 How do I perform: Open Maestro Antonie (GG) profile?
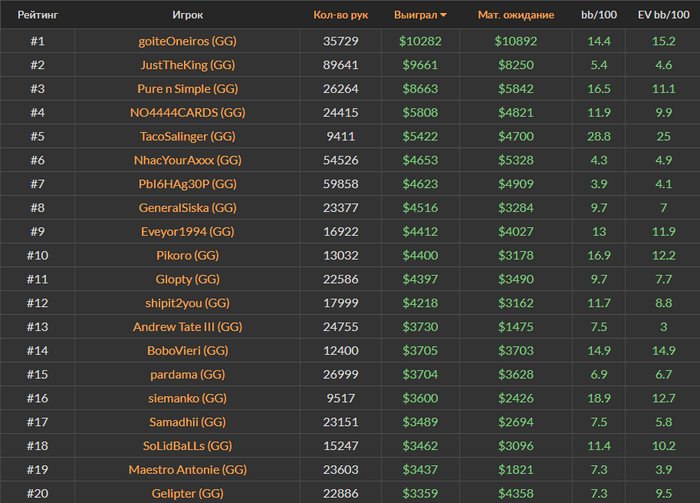point(187,470)
